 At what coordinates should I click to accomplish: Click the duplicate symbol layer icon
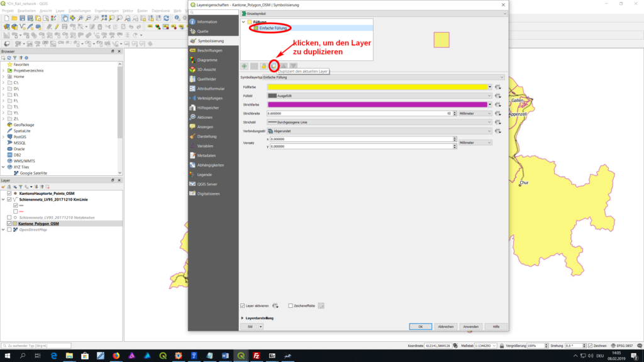(x=274, y=66)
